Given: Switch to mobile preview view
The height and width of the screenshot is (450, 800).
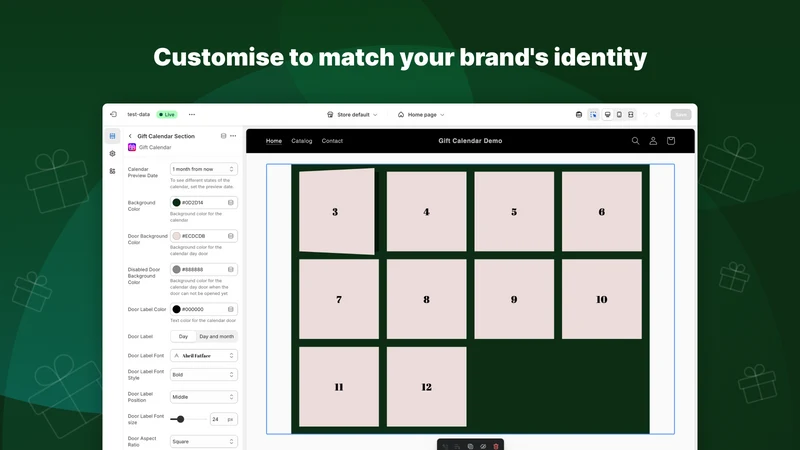Looking at the screenshot, I should 619,115.
